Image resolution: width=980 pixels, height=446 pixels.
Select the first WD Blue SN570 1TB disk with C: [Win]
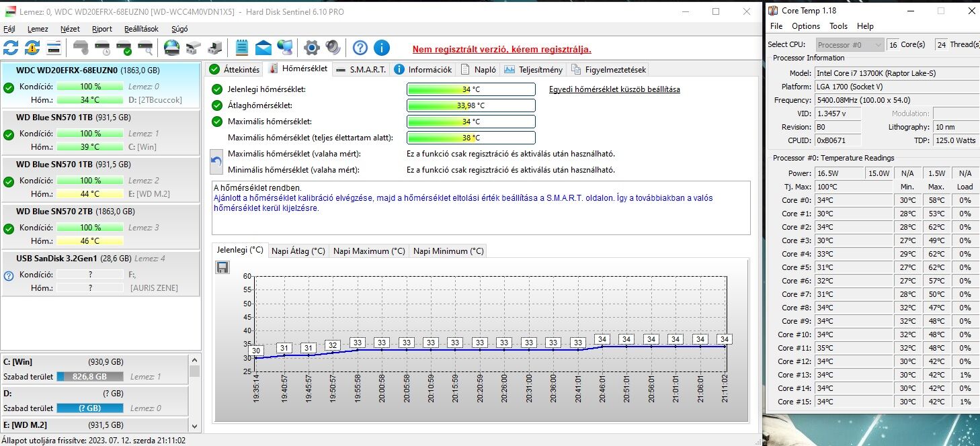pyautogui.click(x=101, y=132)
